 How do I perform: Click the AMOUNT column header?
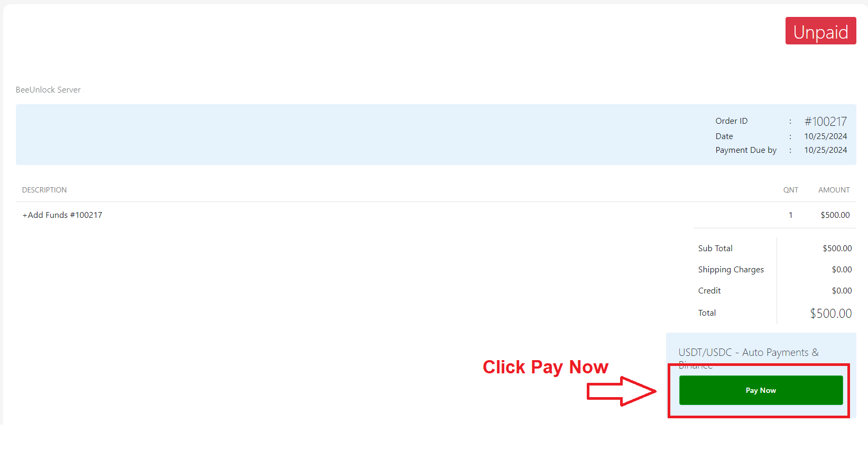tap(834, 190)
